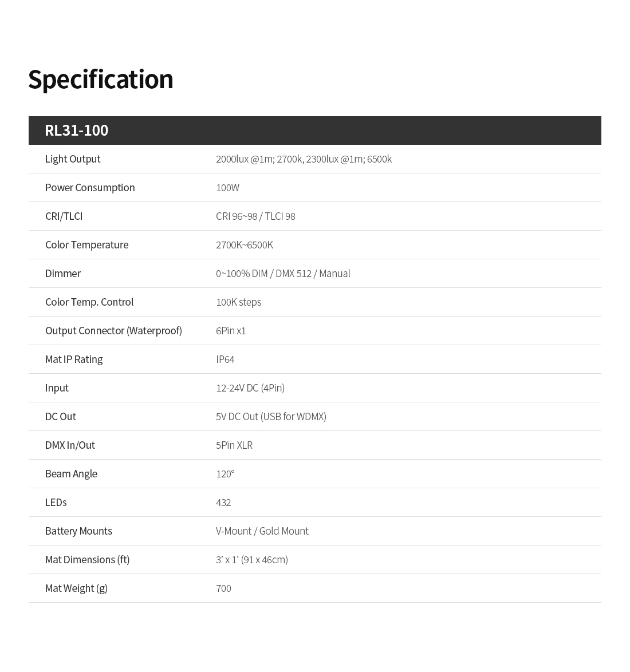This screenshot has height=672, width=630.
Task: Click the 12-24V DC (4Pin) input value
Action: (250, 388)
